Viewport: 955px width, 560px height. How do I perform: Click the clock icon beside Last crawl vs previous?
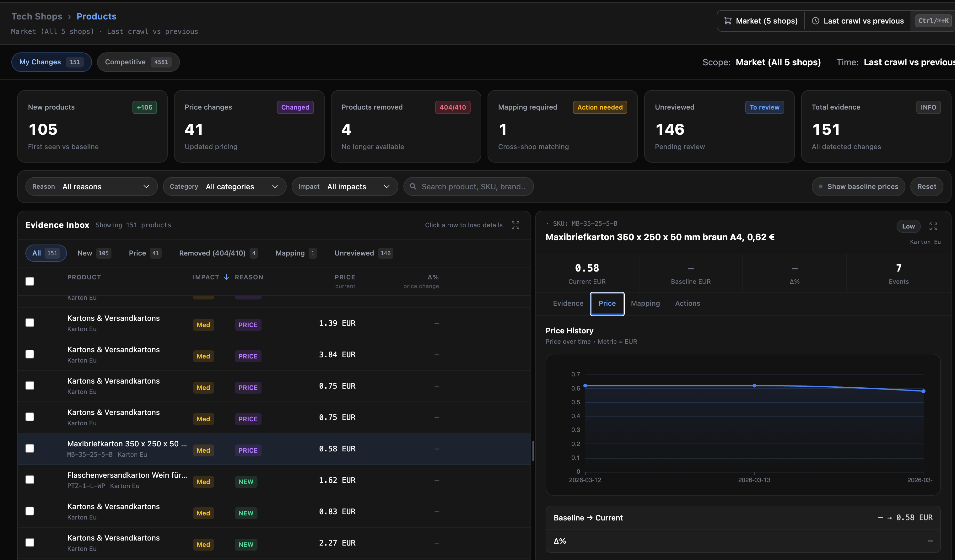pyautogui.click(x=816, y=21)
